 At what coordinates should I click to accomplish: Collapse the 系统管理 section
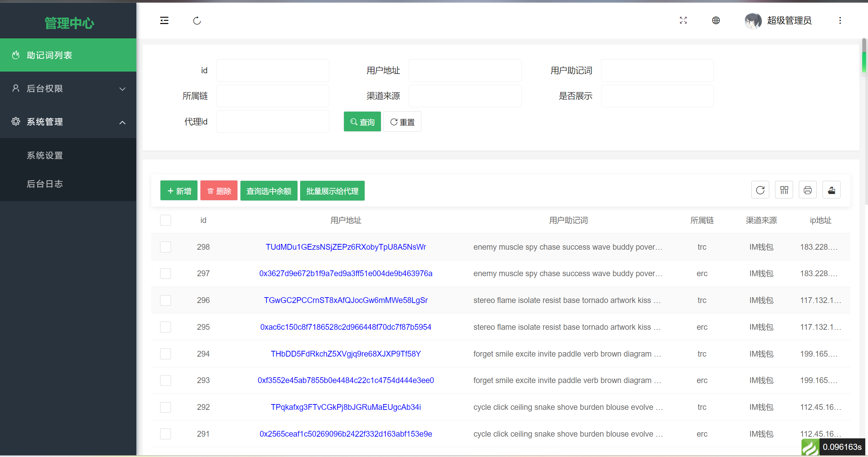tap(68, 121)
